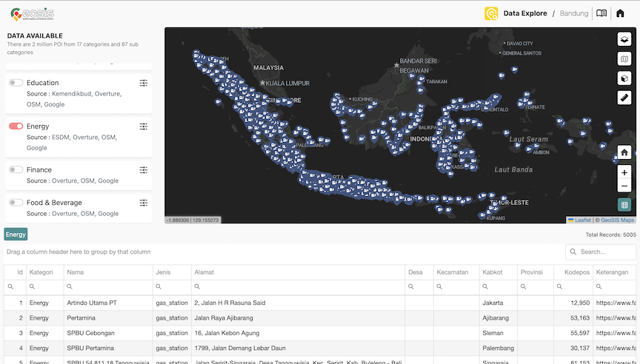Click search icon under Provinsi column
The width and height of the screenshot is (640, 364).
(x=523, y=287)
